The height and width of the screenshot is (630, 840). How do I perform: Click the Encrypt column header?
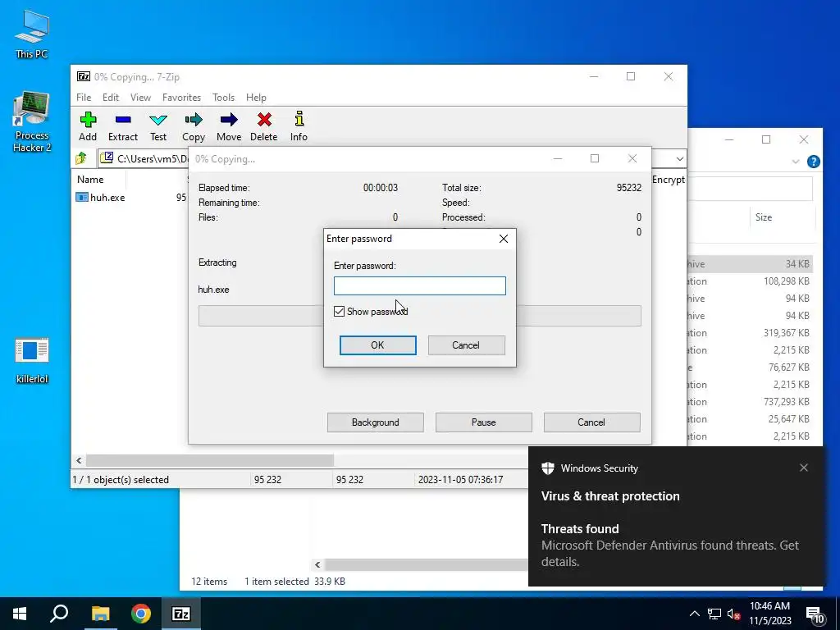[668, 180]
